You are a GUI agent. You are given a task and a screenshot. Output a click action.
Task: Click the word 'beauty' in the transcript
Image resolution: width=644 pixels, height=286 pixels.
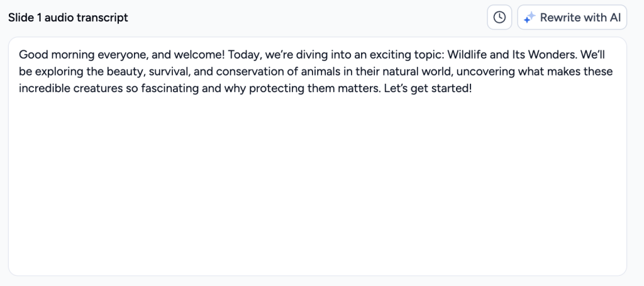point(127,72)
